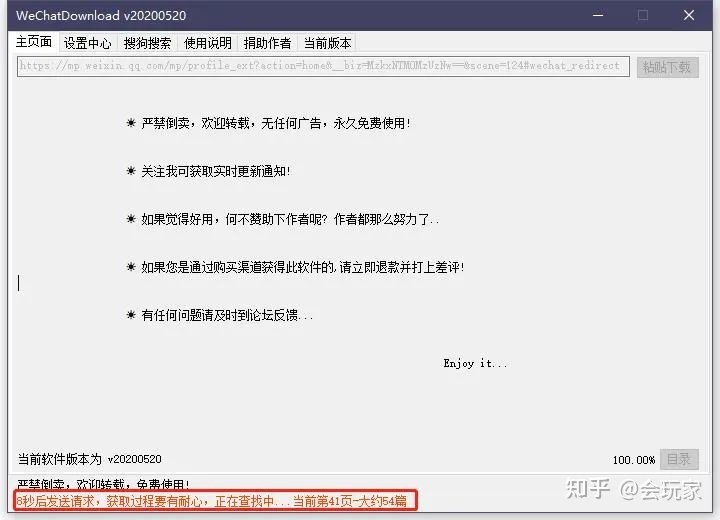Image resolution: width=720 pixels, height=520 pixels.
Task: Click the 目录 button
Action: (x=679, y=459)
